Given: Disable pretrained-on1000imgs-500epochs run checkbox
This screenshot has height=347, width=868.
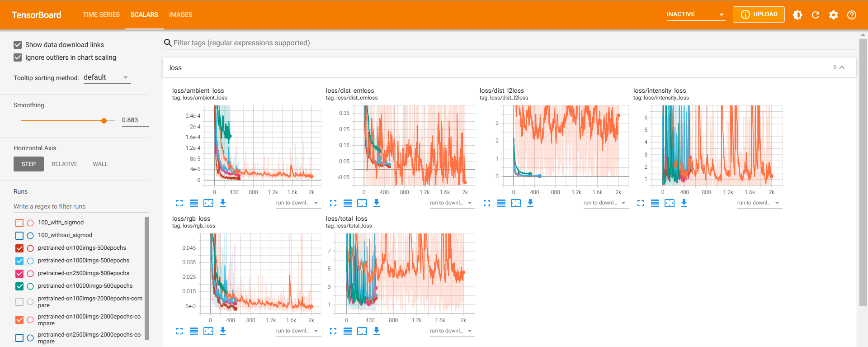Looking at the screenshot, I should 19,261.
